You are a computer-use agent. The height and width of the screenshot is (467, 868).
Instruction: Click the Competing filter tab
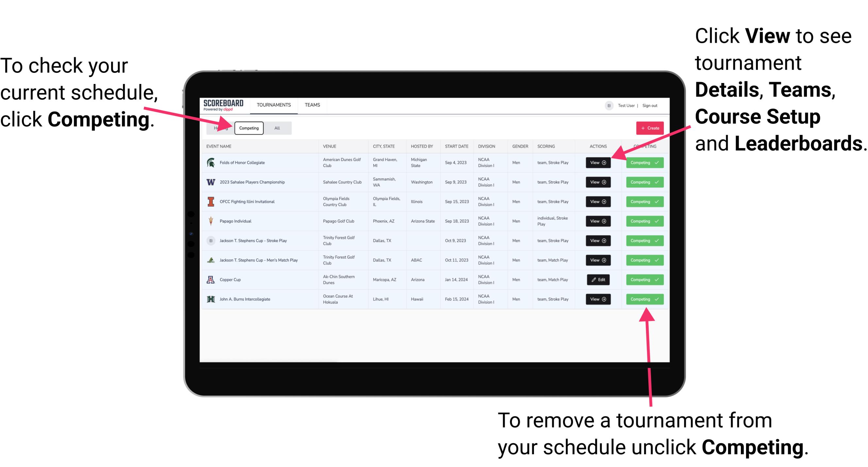click(x=248, y=128)
